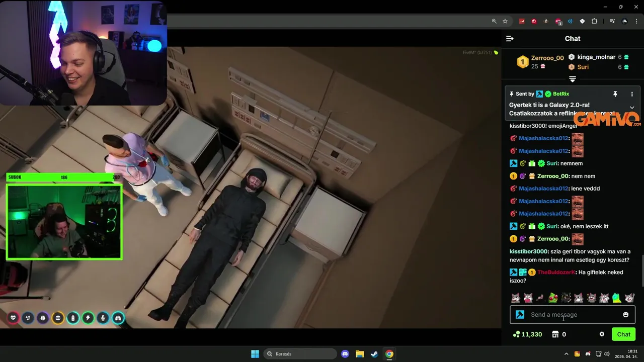Click TheBuldozerK username in chat
The width and height of the screenshot is (644, 362).
(556, 273)
